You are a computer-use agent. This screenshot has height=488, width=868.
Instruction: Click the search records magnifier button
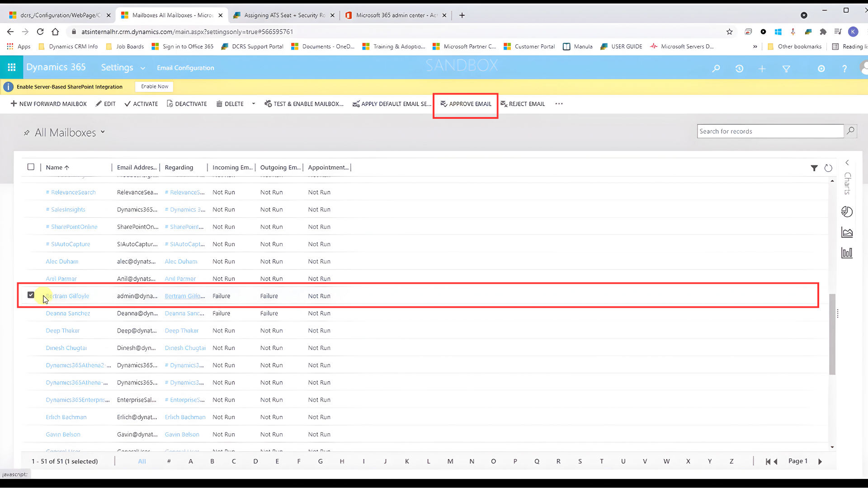850,131
